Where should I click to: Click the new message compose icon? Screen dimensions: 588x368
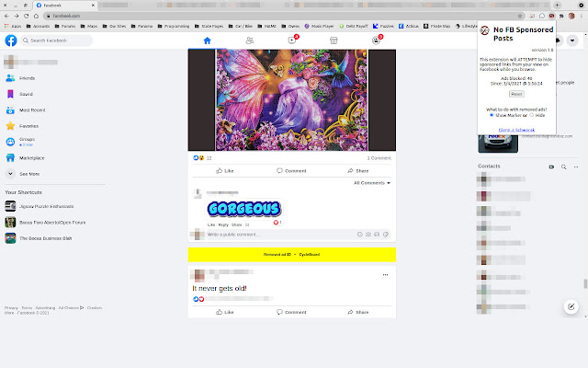571,306
